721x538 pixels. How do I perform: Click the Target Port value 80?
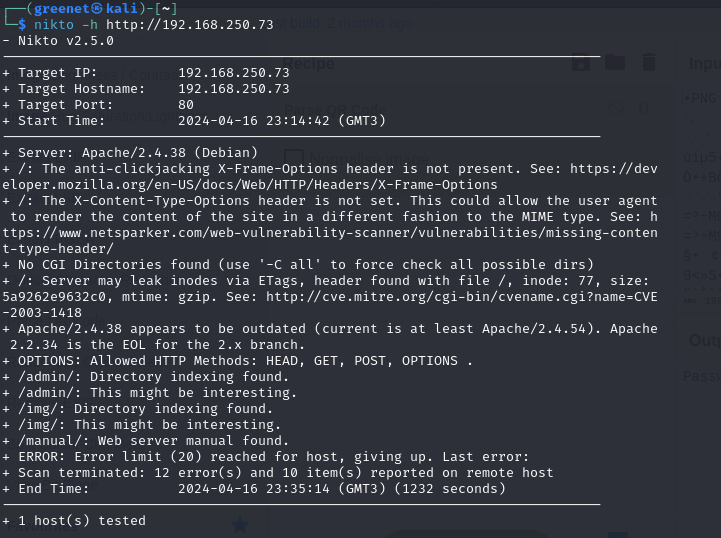click(x=186, y=105)
